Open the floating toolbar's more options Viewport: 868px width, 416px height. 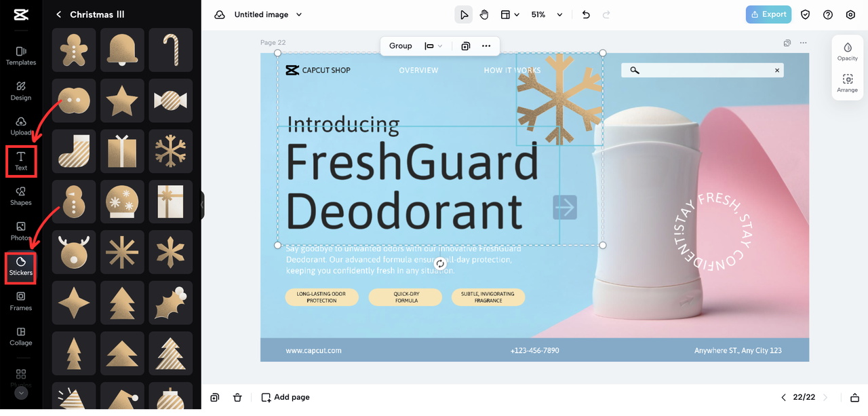[486, 45]
